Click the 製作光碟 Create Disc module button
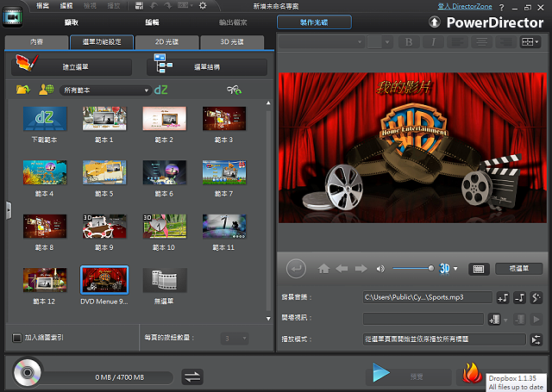 (314, 22)
